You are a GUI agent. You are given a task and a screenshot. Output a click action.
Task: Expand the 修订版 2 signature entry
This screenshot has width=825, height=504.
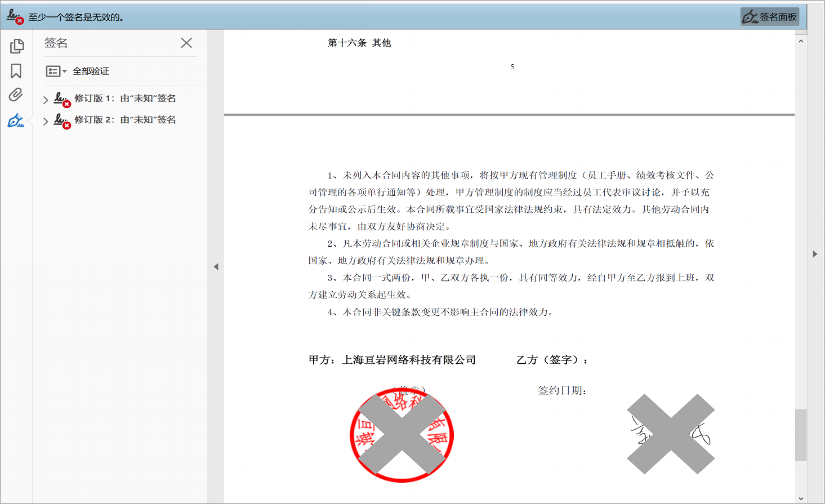(x=46, y=121)
